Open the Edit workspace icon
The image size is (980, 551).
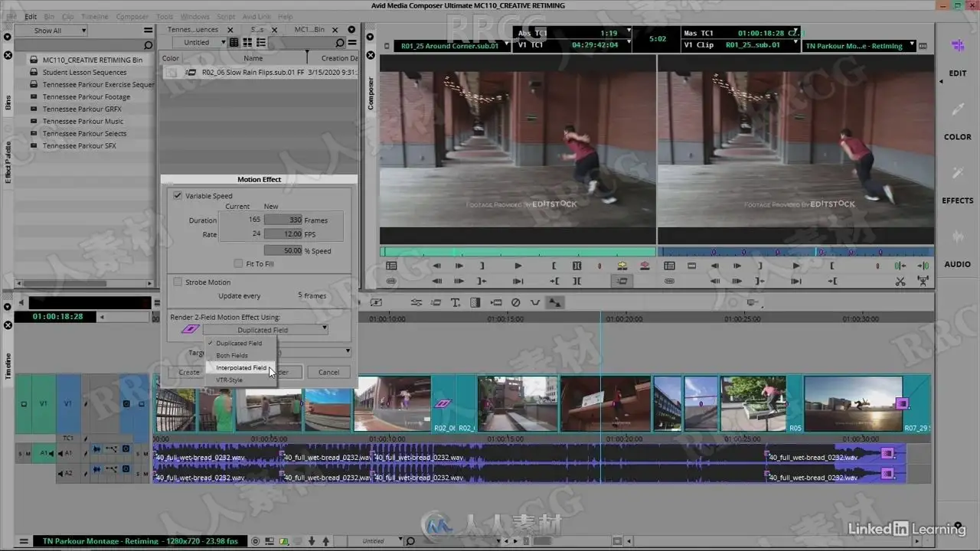coord(957,46)
